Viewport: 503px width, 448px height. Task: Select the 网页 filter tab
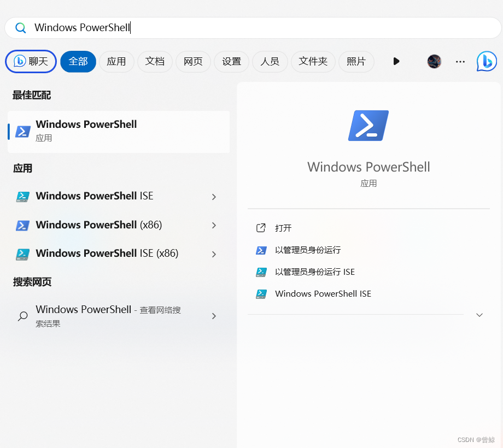click(x=193, y=61)
